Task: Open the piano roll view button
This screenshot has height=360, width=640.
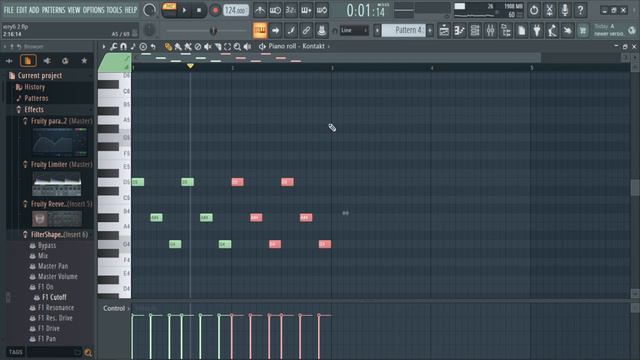Action: pos(460,30)
